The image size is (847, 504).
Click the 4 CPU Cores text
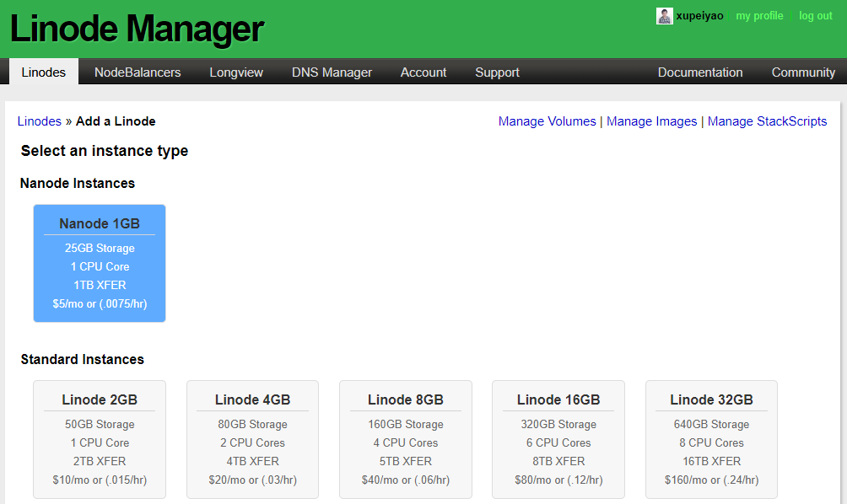[x=406, y=442]
